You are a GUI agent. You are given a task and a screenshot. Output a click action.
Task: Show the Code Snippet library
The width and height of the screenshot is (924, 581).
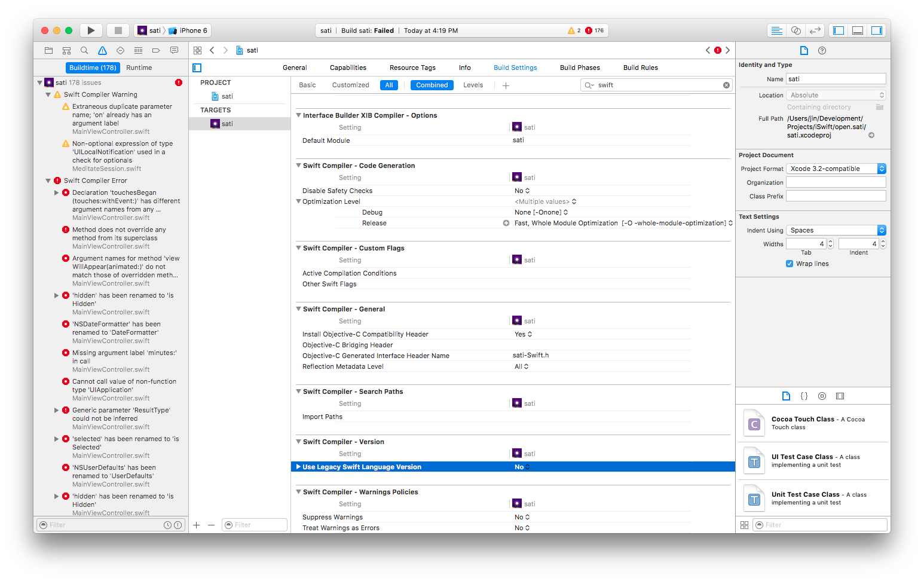804,396
